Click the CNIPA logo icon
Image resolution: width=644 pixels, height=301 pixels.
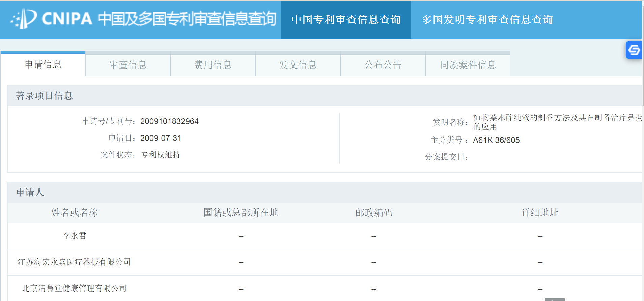click(23, 19)
